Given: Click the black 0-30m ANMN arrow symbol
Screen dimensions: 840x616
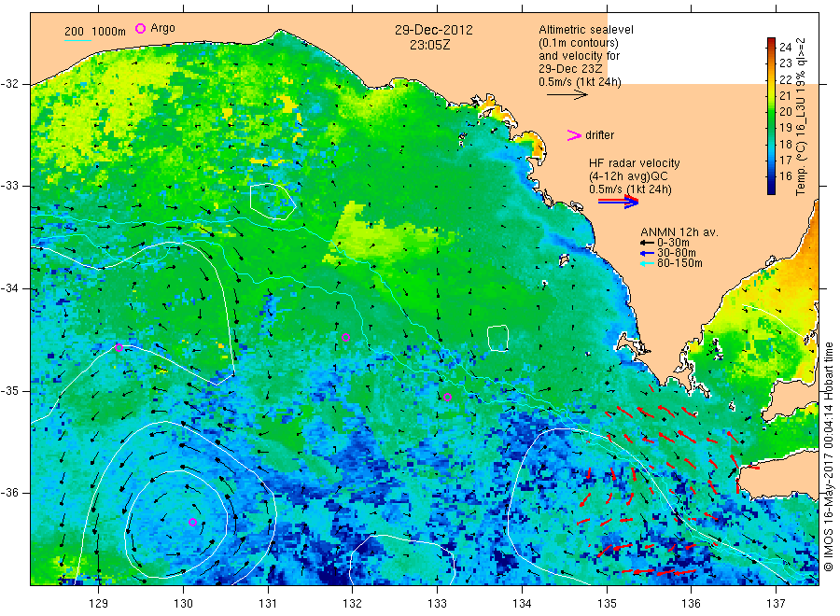Looking at the screenshot, I should click(x=647, y=243).
